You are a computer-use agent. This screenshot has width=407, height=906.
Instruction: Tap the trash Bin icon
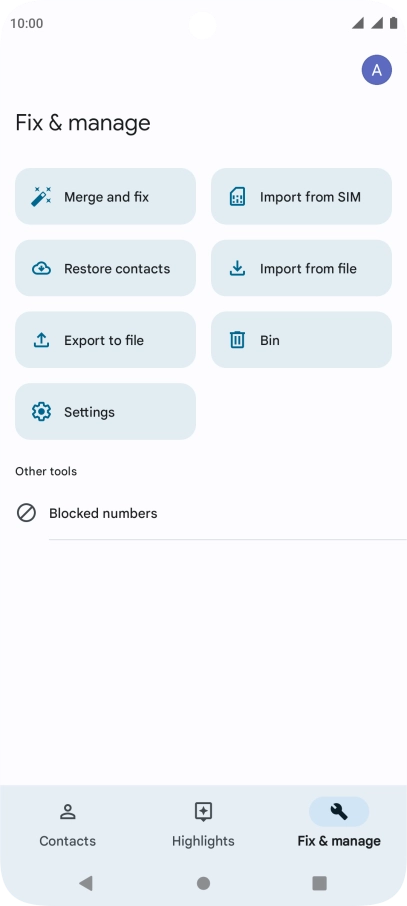[x=237, y=340]
